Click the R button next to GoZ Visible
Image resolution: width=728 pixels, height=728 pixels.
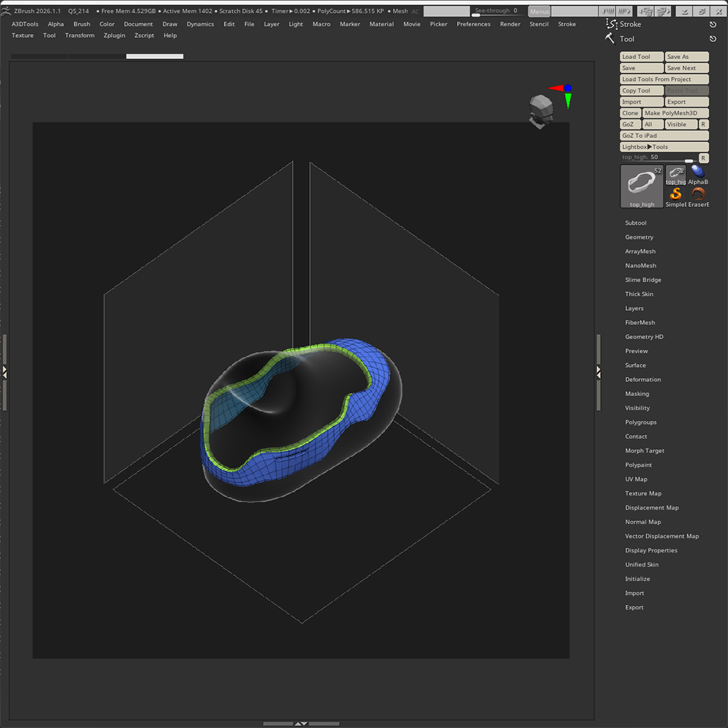[703, 124]
